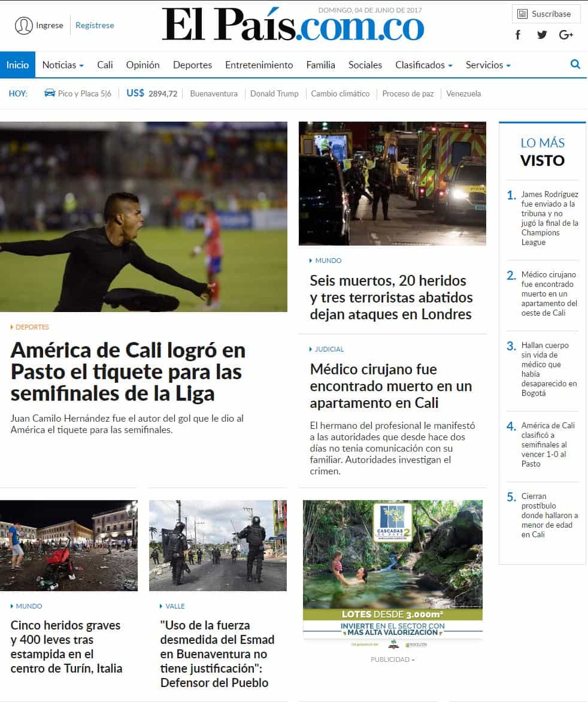Click the London ambulances photo
588x702 pixels.
(x=392, y=183)
